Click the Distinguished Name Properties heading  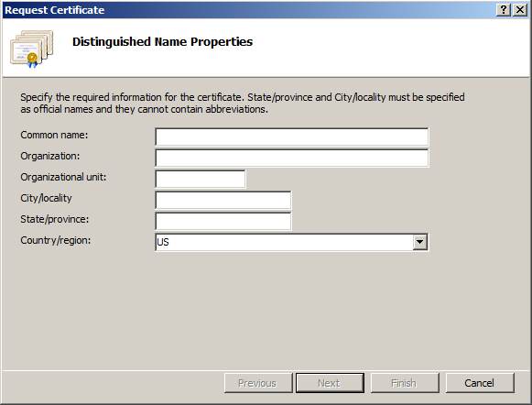162,42
